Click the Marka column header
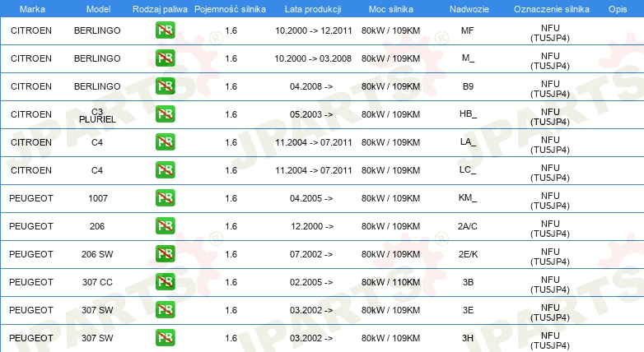 (32, 9)
